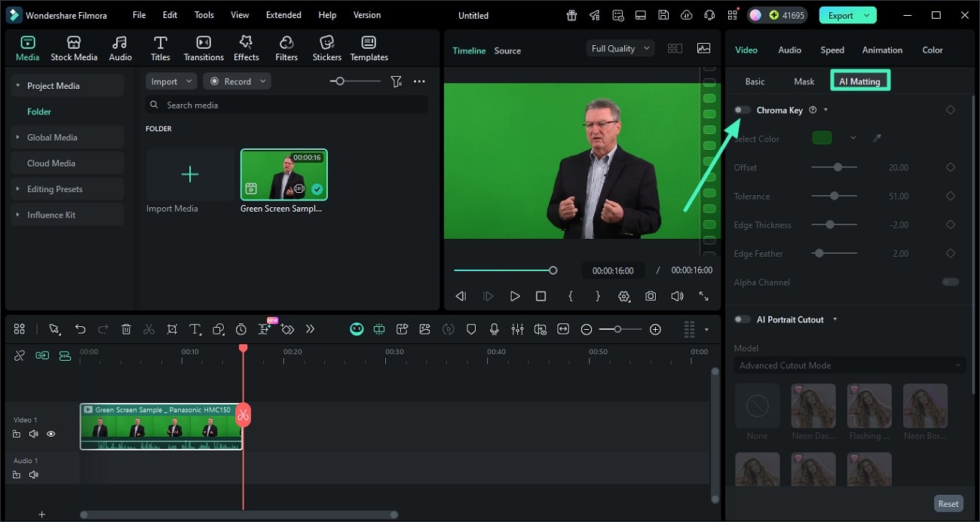Click the snapshot camera icon

tap(651, 296)
